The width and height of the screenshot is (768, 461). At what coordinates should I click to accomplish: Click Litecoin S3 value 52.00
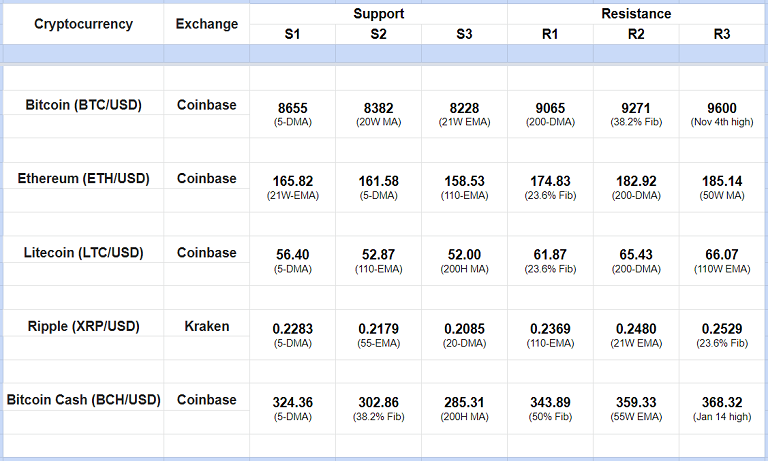[x=464, y=255]
